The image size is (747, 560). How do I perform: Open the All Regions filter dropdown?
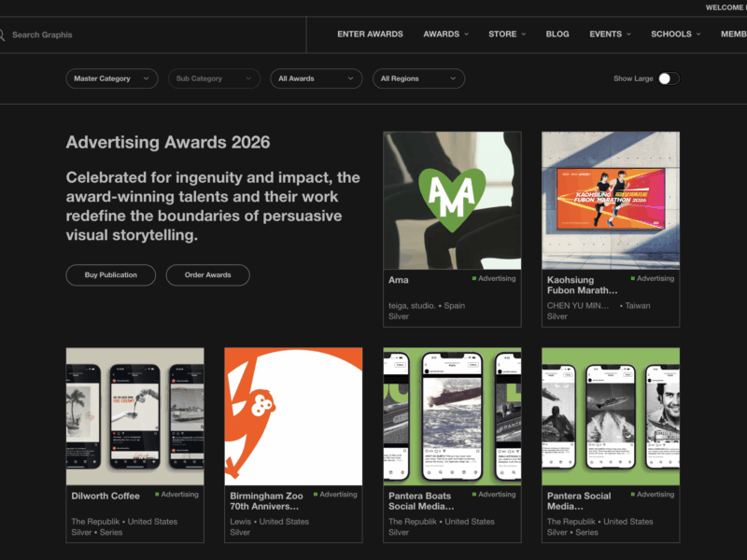(x=418, y=78)
